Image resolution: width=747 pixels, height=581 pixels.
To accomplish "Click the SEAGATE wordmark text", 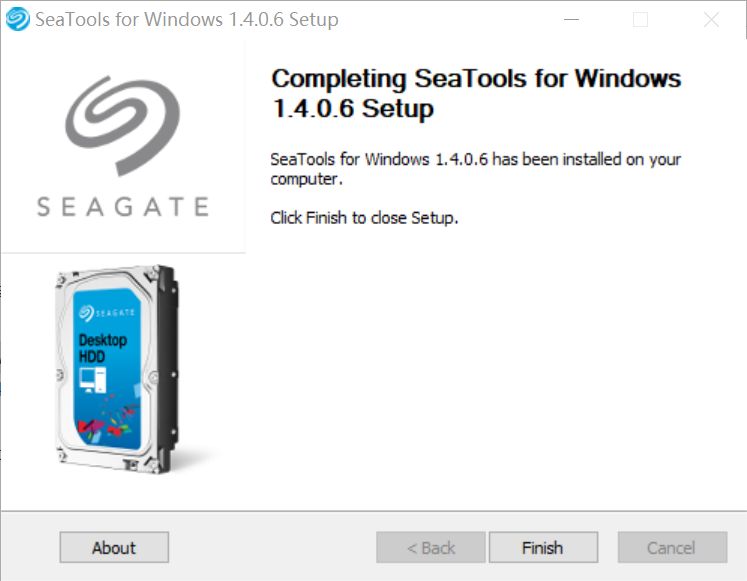I will [x=123, y=207].
